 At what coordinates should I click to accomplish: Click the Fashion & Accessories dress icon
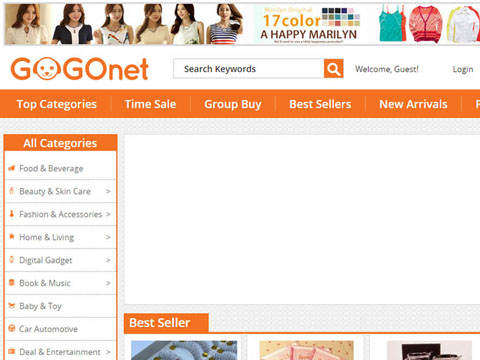pyautogui.click(x=12, y=214)
